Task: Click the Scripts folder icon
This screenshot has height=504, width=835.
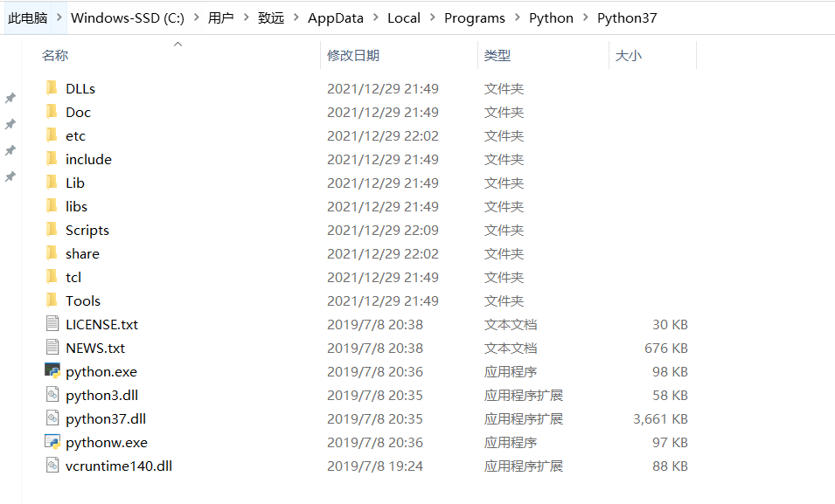Action: coord(52,230)
